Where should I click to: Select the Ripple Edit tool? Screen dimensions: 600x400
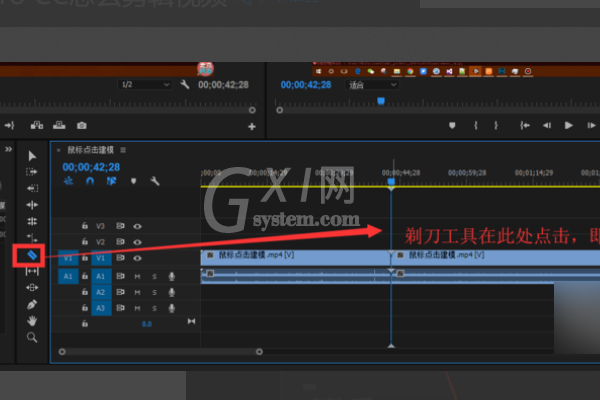pos(32,205)
